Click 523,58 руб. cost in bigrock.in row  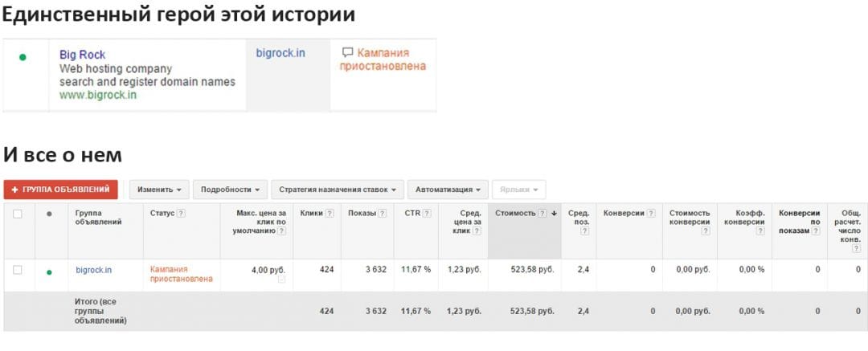pyautogui.click(x=532, y=270)
